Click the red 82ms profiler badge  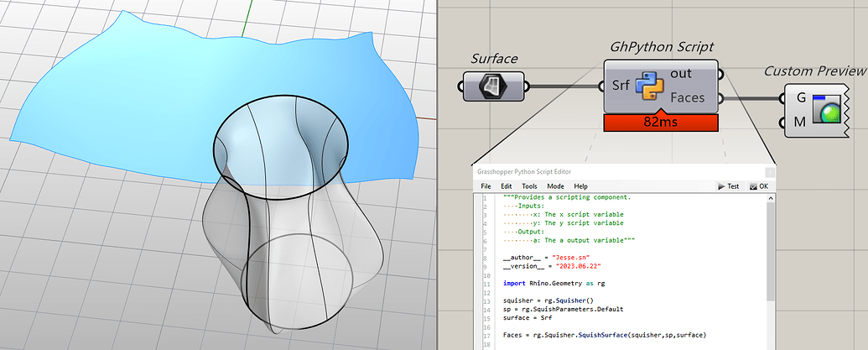[661, 122]
